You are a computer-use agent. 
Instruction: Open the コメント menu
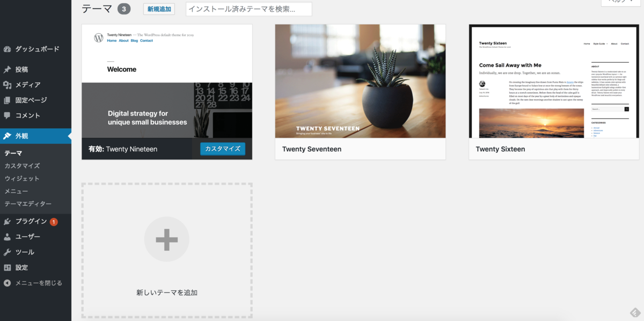(35, 115)
